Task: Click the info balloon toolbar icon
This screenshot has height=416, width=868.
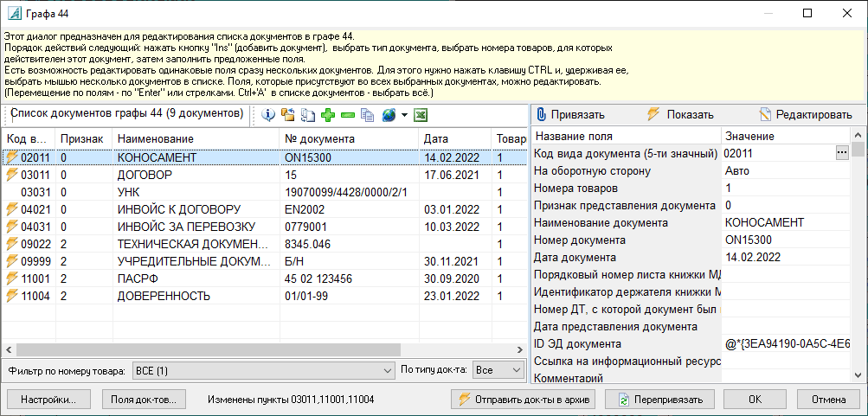Action: tap(268, 115)
